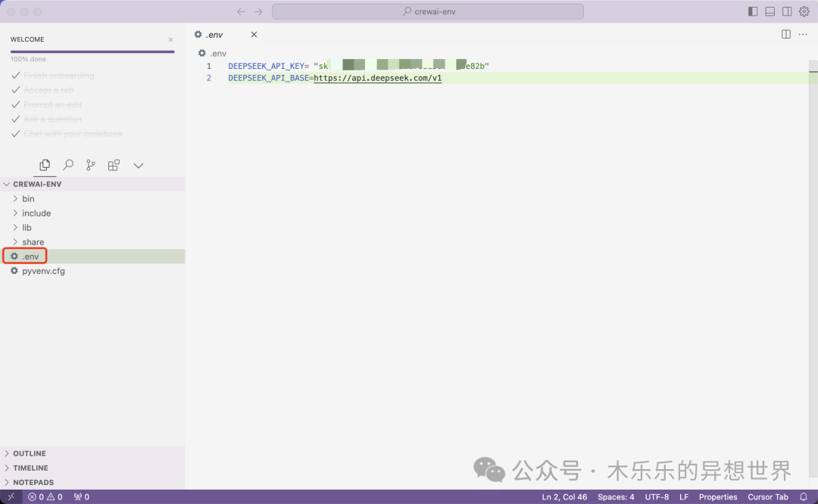The width and height of the screenshot is (818, 504).
Task: Open the Extensions view icon
Action: (x=114, y=165)
